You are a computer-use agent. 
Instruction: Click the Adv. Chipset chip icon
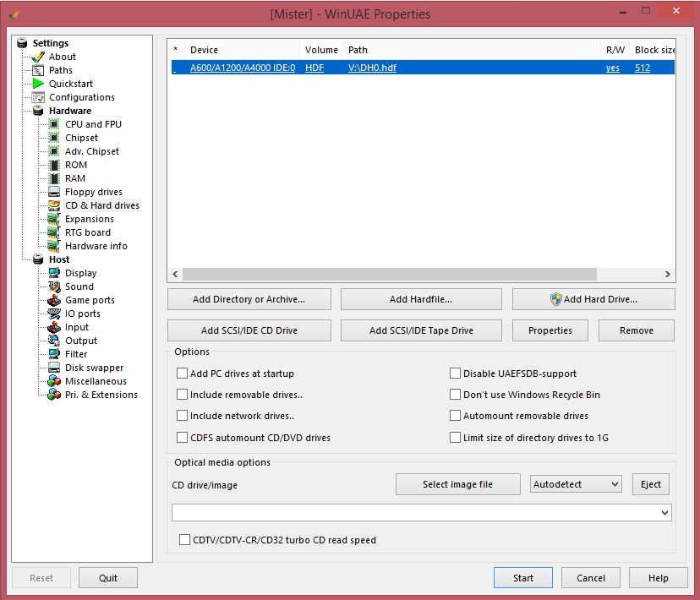54,151
